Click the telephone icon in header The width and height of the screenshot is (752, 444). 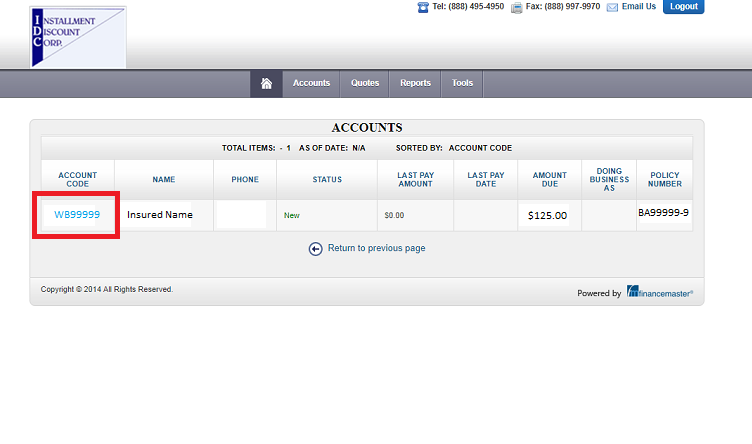pos(423,7)
